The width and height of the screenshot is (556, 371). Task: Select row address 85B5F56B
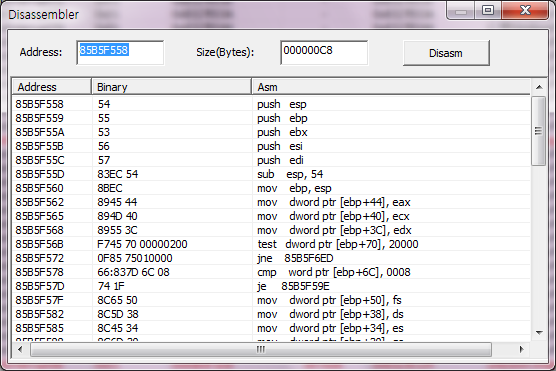pos(39,244)
